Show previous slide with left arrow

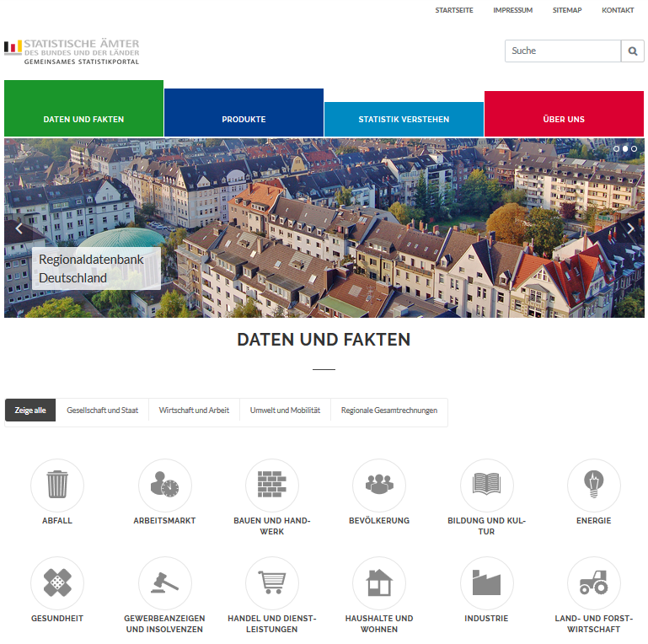pos(19,228)
